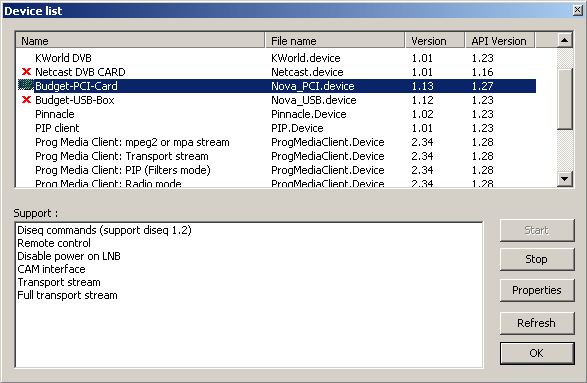Click the scrollbar down arrow in device list
587x383 pixels.
(x=565, y=179)
